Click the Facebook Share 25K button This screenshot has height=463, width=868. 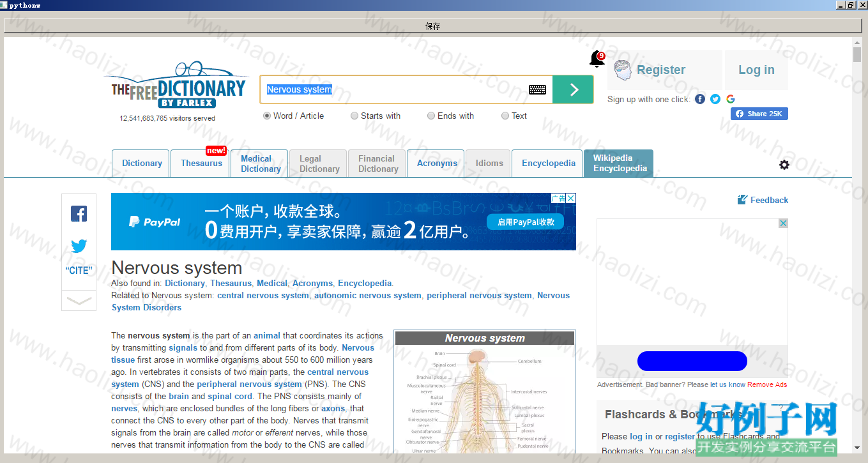tap(759, 114)
